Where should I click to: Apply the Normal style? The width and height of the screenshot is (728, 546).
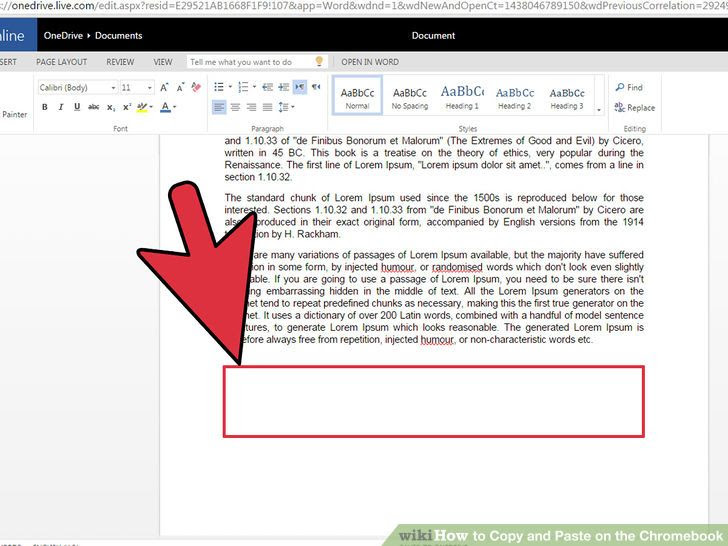[358, 96]
